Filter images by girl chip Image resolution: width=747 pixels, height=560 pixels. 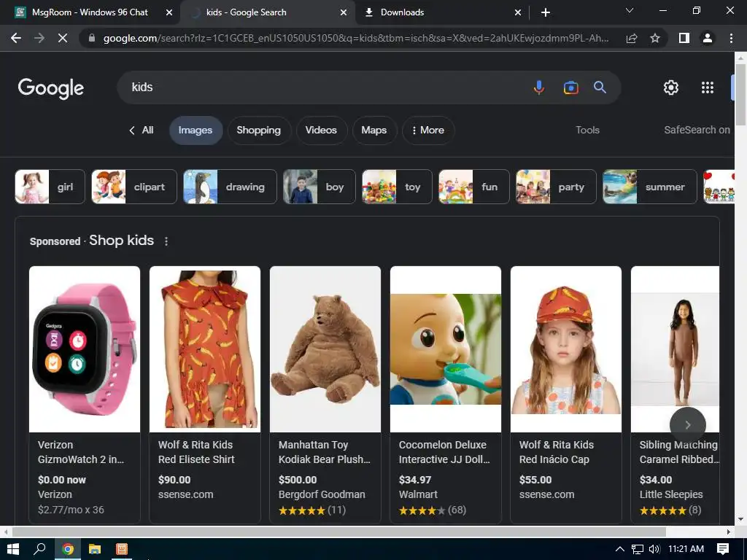[x=50, y=187]
